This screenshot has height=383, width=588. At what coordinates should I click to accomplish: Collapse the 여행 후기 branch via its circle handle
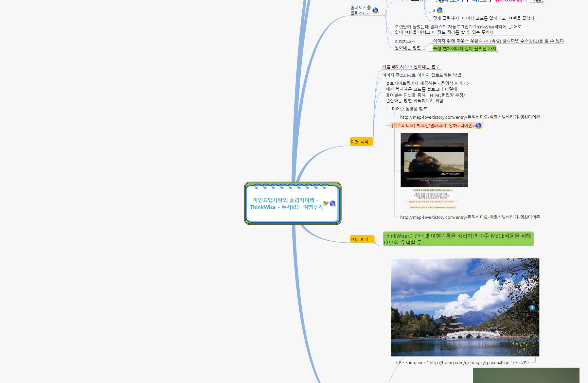click(375, 243)
